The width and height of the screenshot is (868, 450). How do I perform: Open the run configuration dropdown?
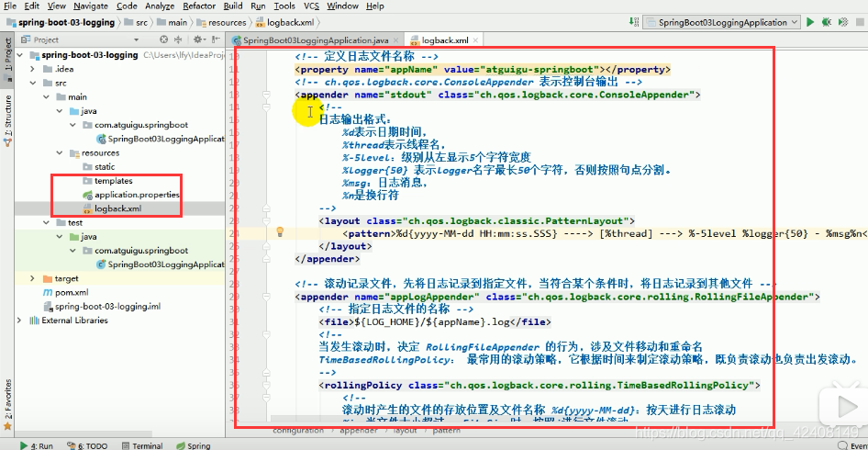(722, 22)
